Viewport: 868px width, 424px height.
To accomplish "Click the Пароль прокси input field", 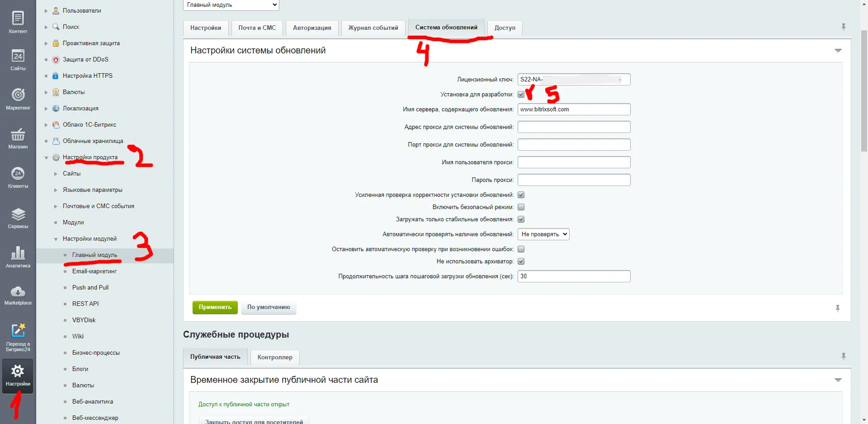I will coord(574,180).
